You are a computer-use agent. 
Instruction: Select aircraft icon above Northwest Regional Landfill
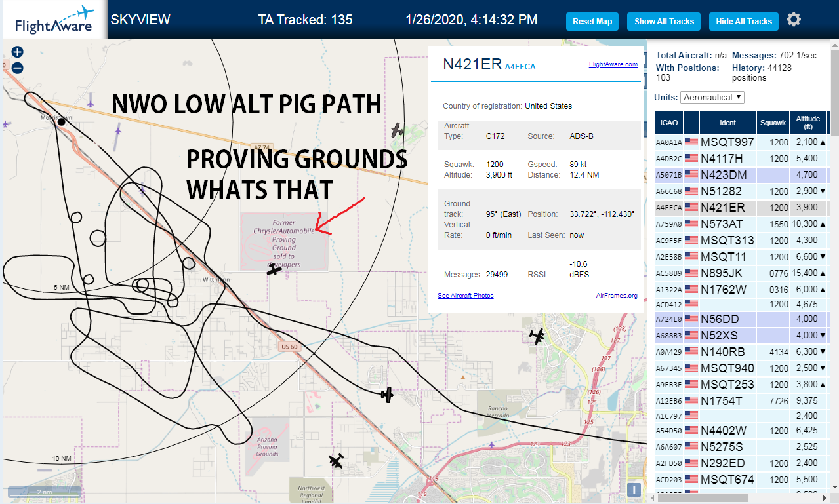tap(337, 461)
